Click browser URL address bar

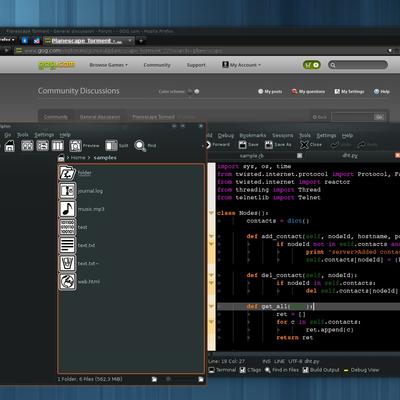point(200,51)
